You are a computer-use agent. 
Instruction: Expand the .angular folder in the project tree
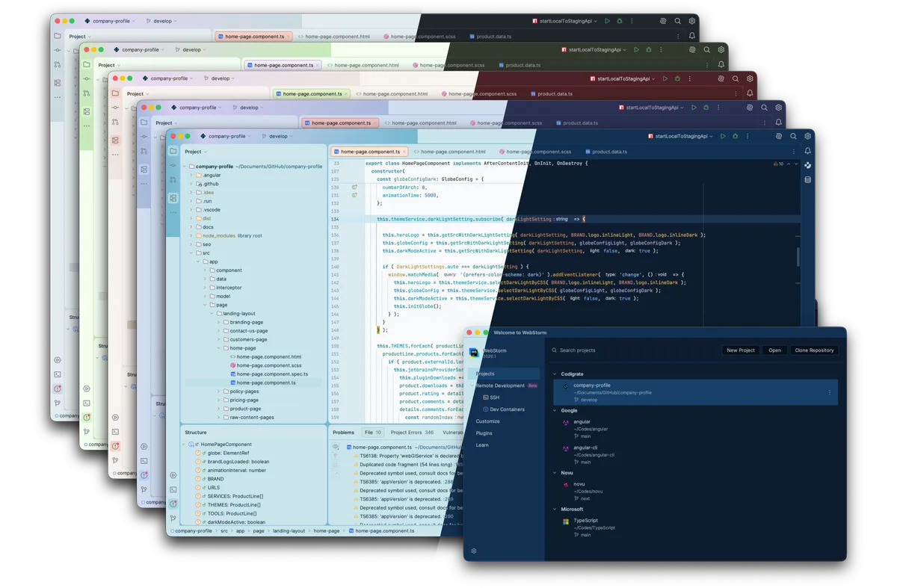(x=191, y=176)
